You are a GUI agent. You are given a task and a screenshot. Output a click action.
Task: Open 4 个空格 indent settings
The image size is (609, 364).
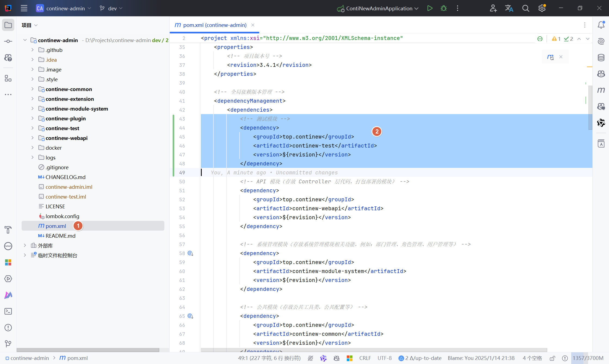(532, 358)
